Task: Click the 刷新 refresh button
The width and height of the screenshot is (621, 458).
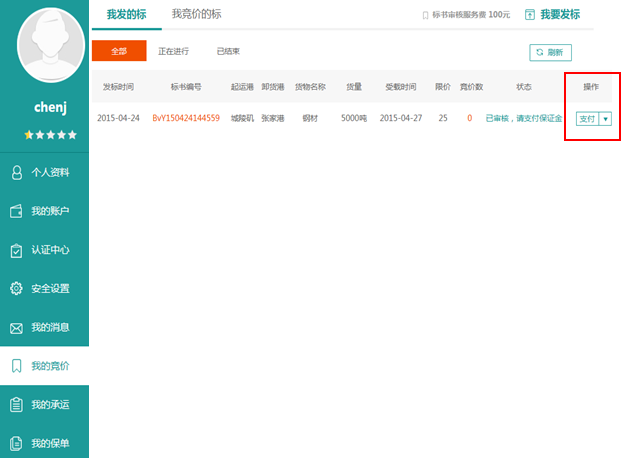Action: (551, 52)
